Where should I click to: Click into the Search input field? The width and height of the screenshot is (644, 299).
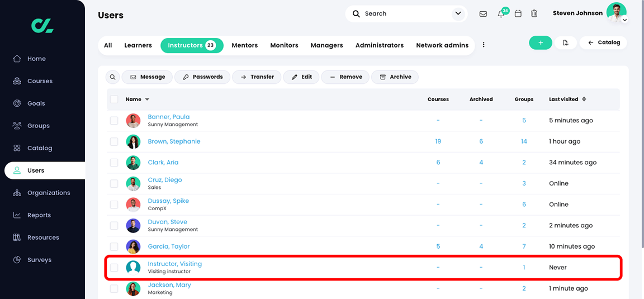(x=406, y=13)
